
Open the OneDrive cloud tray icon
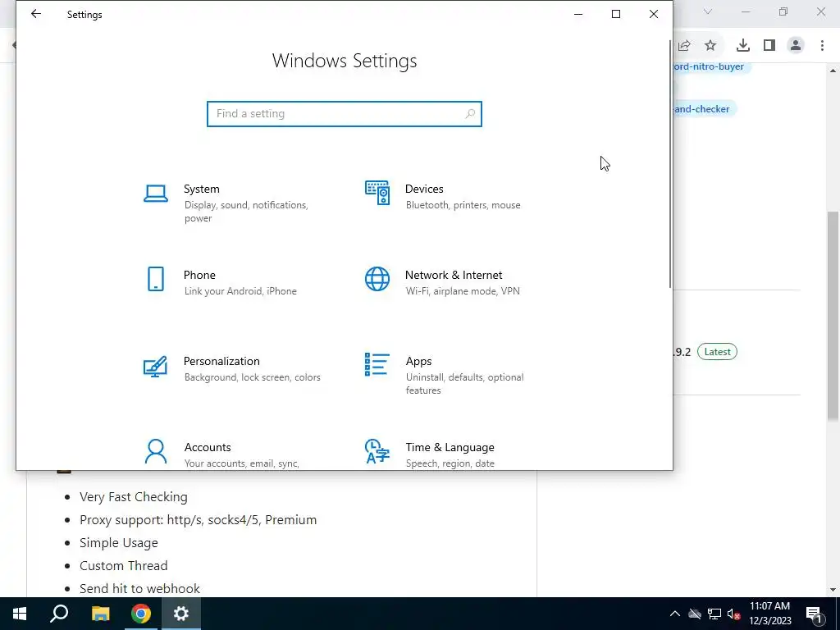click(x=695, y=614)
